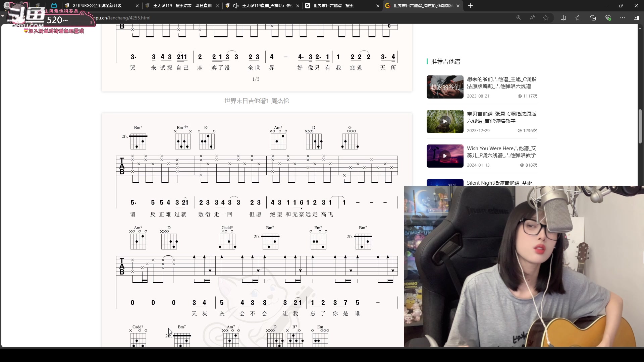Open the browser settings and more menu
The image size is (644, 362).
click(623, 18)
